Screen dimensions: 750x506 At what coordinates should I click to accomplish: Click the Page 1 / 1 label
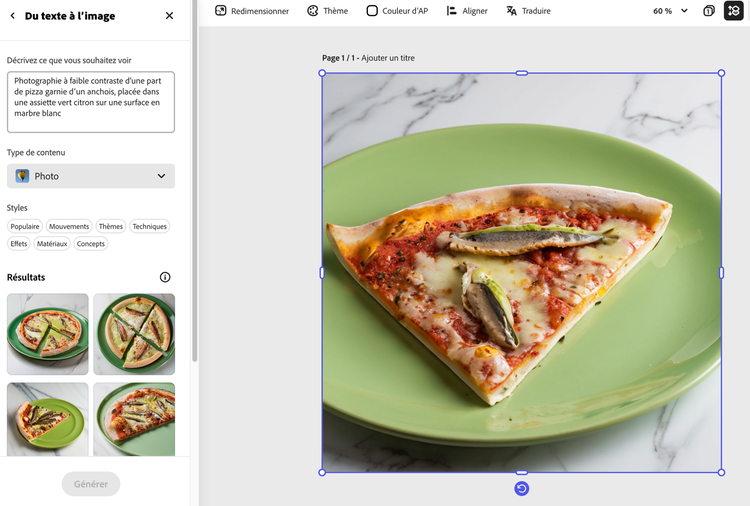click(338, 58)
